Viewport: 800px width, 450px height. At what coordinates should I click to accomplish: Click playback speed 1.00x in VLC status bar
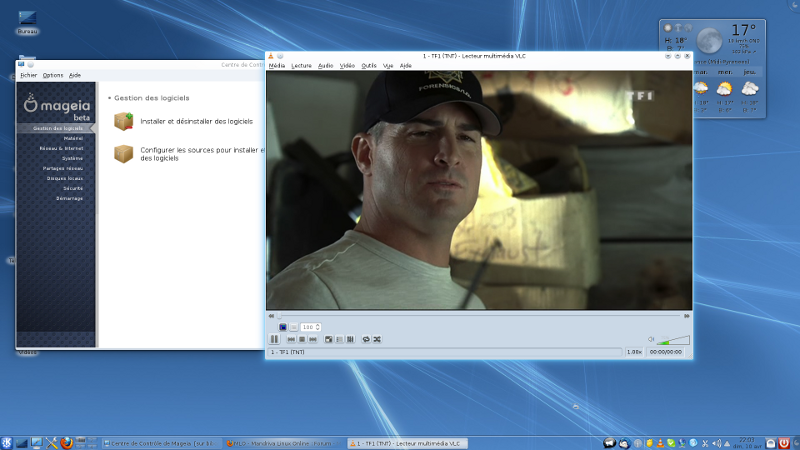click(634, 352)
